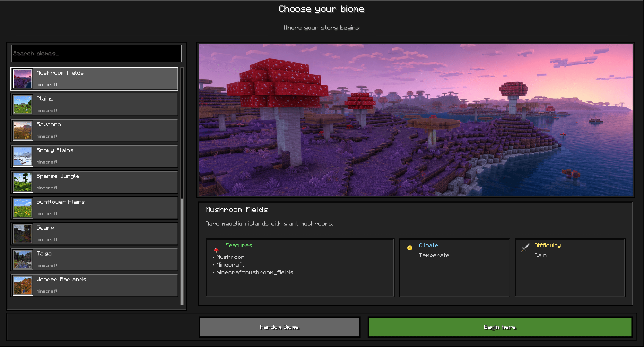
Task: Pick the Taiga biome name
Action: 44,254
